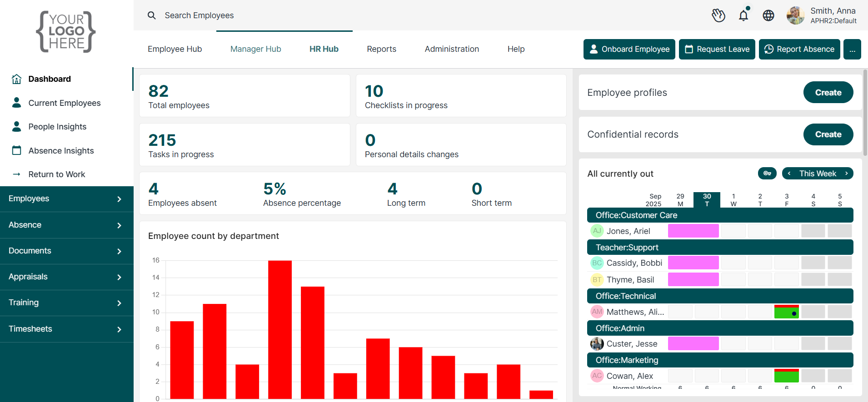Image resolution: width=868 pixels, height=402 pixels.
Task: Create a new Confidential record
Action: (828, 134)
